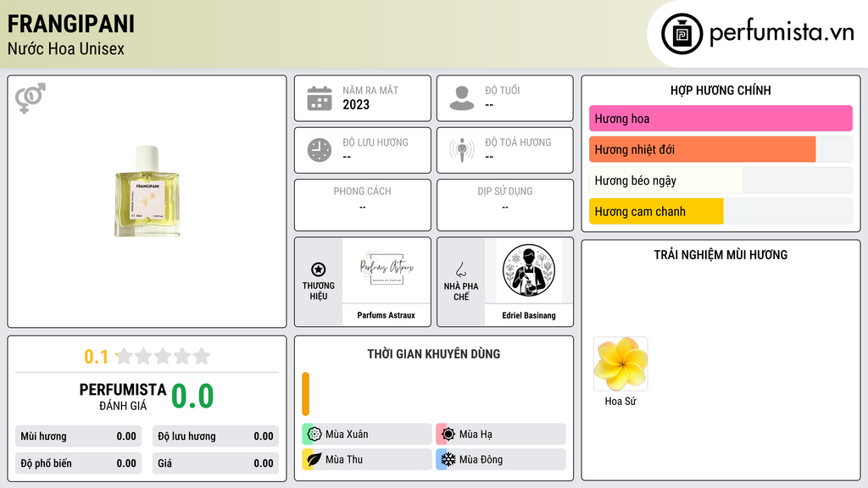The height and width of the screenshot is (488, 868).
Task: Click the sun icon for Mùa Hạ
Action: [448, 434]
